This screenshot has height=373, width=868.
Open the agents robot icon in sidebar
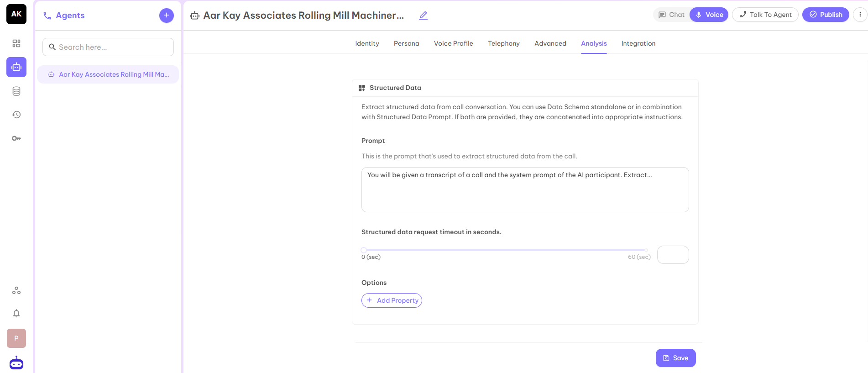(x=16, y=67)
